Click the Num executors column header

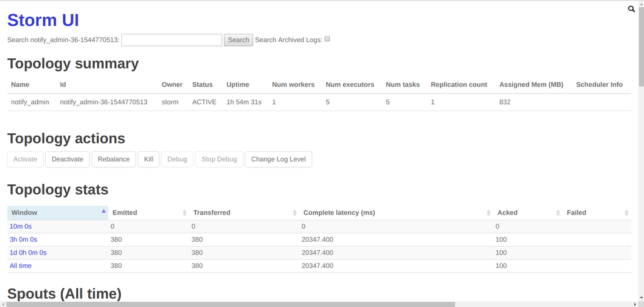[350, 85]
